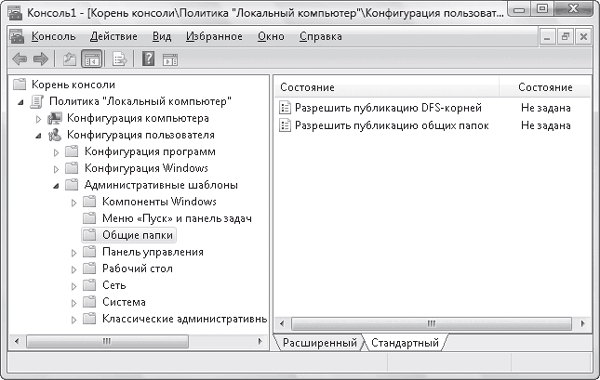Click the Конфигурация программ folder icon
600x380 pixels.
pyautogui.click(x=72, y=152)
